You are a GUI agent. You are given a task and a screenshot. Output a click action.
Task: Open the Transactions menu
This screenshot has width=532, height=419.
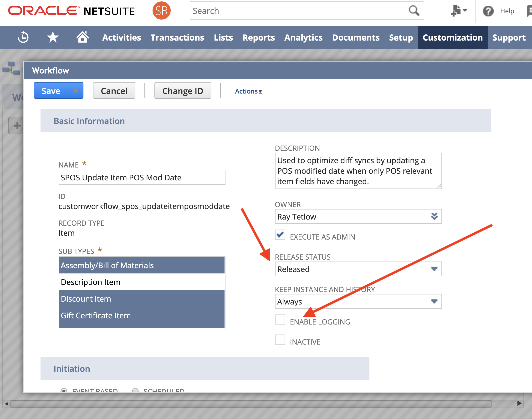[177, 37]
